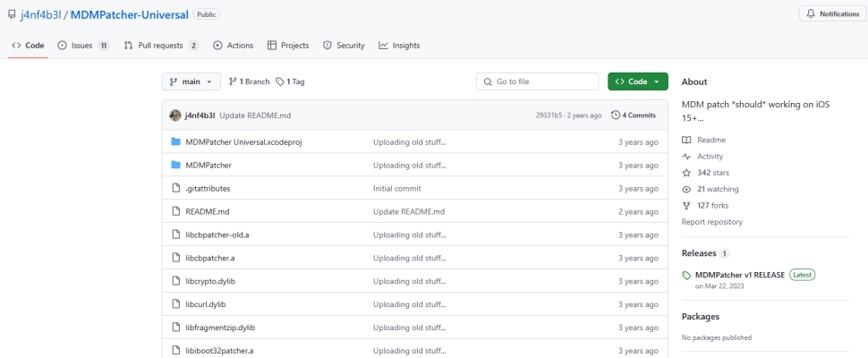Click the MDMPatcher folder icon
The width and height of the screenshot is (868, 358).
click(176, 166)
